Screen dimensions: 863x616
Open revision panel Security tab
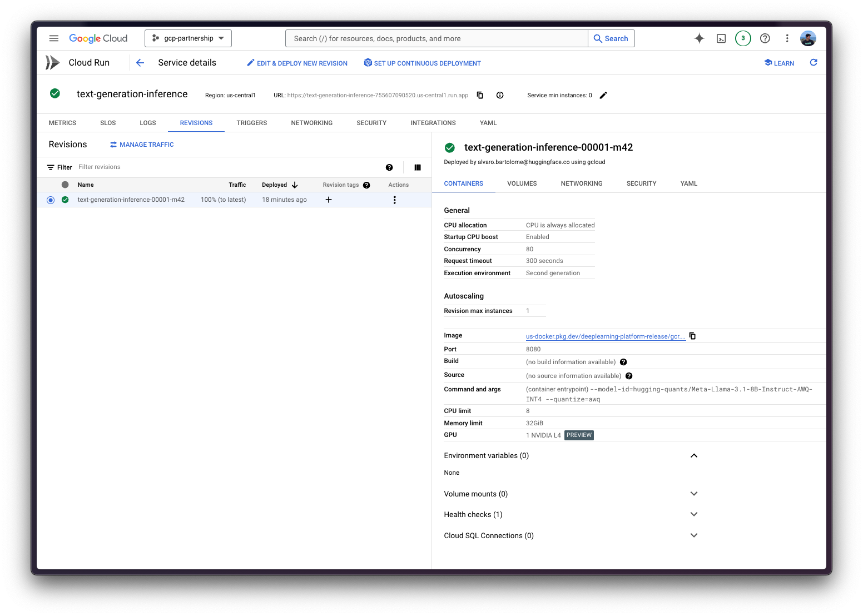642,183
